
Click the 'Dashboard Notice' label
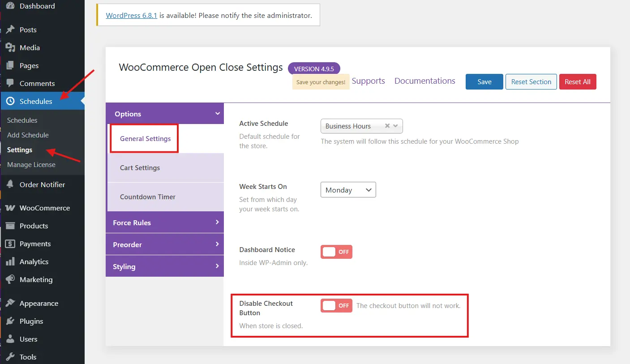[x=267, y=250]
